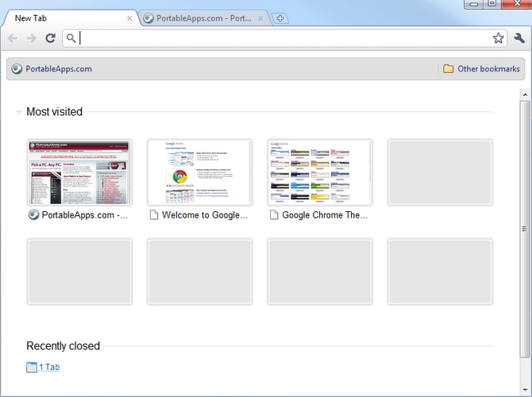
Task: Reload the page with refresh icon
Action: point(50,38)
